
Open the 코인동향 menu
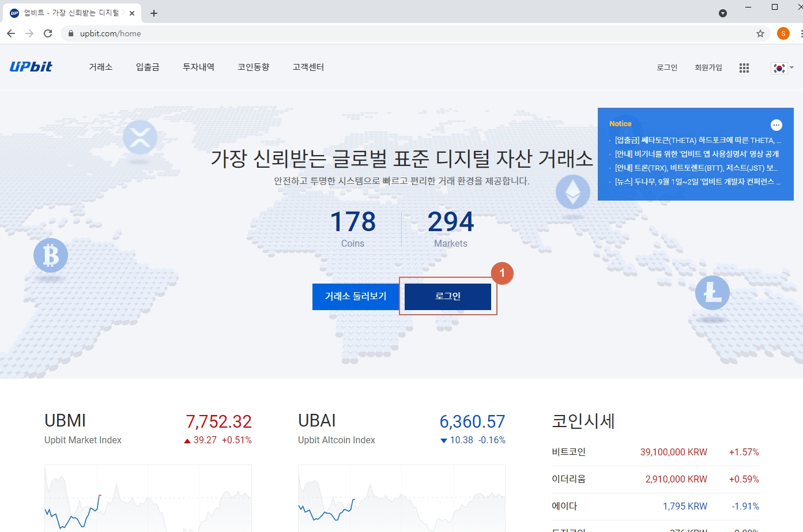[x=254, y=67]
